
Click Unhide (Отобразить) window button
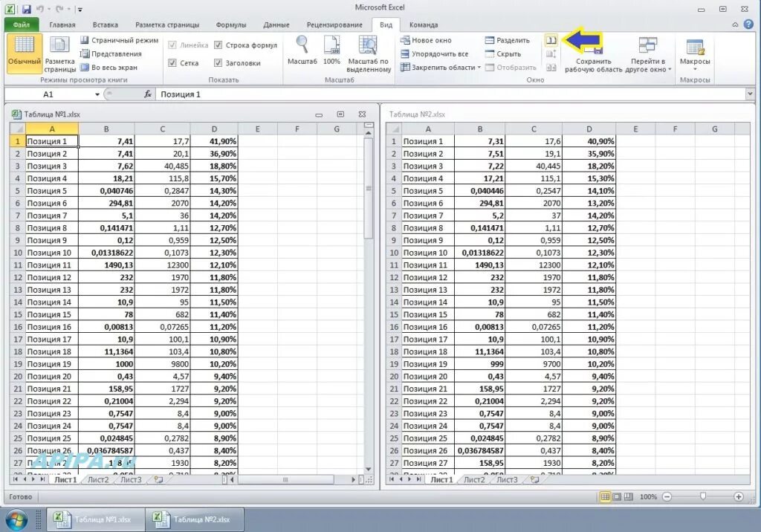coord(511,68)
